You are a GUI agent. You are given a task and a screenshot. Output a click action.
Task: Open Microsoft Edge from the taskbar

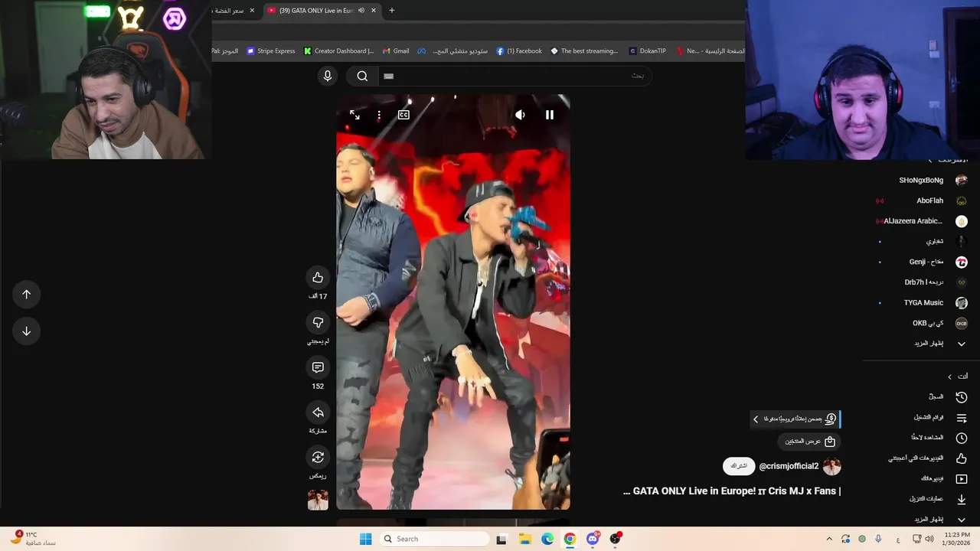[x=547, y=539]
